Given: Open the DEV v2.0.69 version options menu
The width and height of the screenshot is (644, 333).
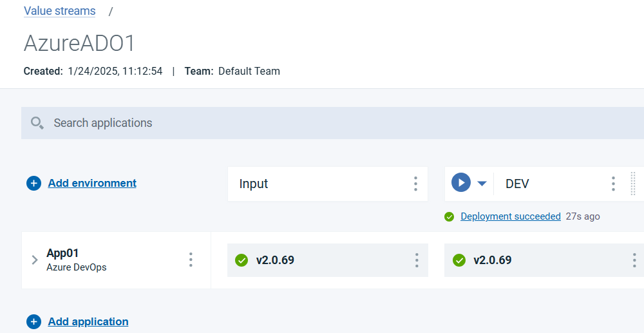Looking at the screenshot, I should pos(634,260).
